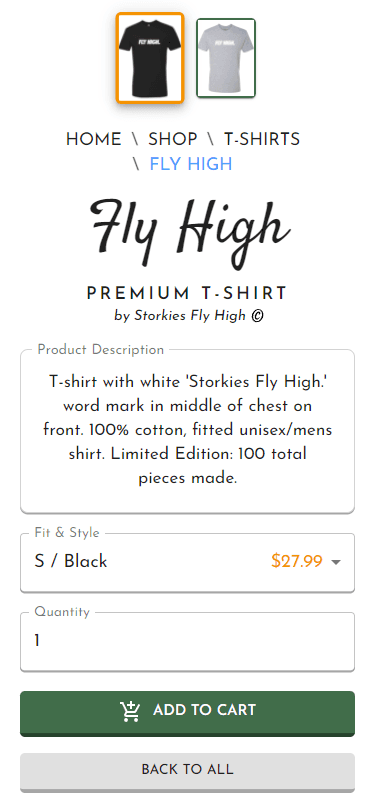
Task: Click the FLY HIGH current breadcrumb
Action: [x=191, y=164]
